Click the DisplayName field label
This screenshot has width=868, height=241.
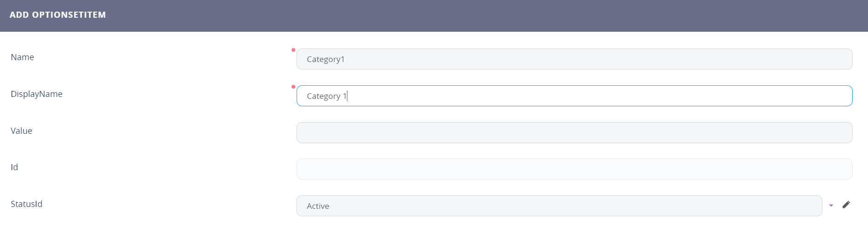36,94
